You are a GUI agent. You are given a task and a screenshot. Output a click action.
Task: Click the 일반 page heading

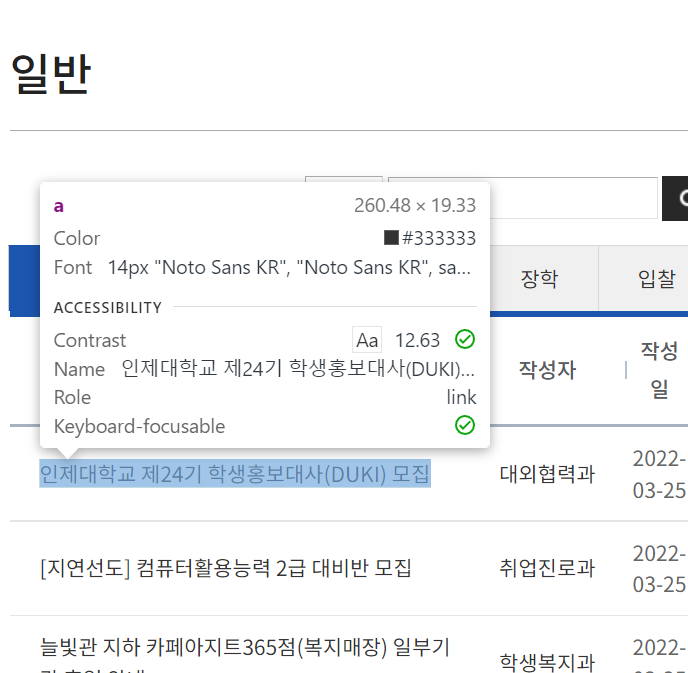tap(51, 74)
